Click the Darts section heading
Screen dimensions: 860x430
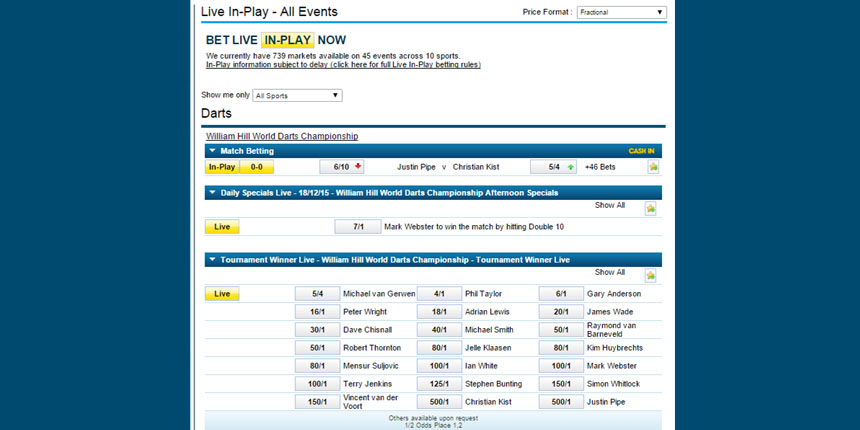tap(216, 114)
